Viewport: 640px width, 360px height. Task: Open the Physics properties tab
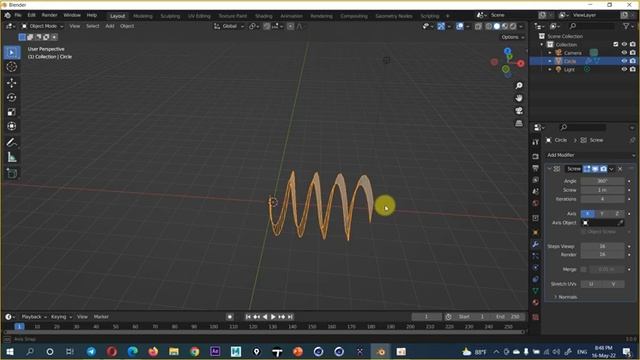tap(536, 268)
